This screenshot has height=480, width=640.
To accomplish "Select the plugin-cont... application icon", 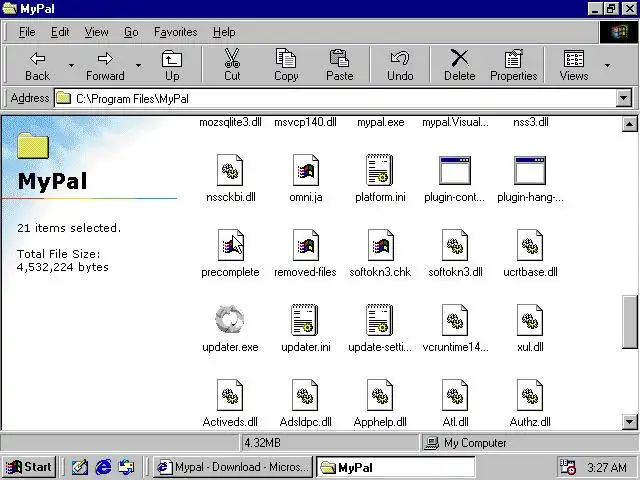I will [x=455, y=170].
